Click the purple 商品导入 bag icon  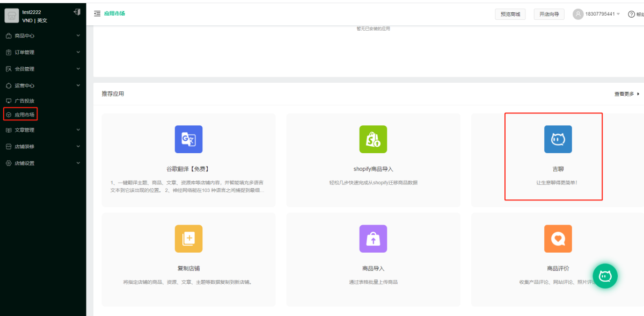373,239
